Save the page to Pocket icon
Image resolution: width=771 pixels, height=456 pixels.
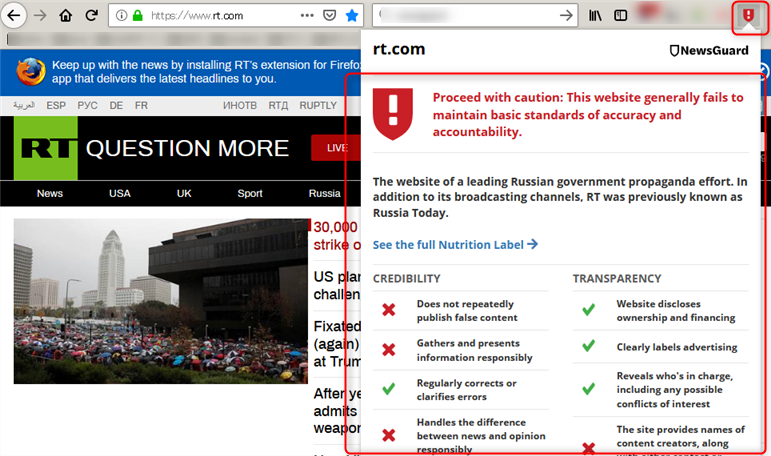click(x=329, y=15)
